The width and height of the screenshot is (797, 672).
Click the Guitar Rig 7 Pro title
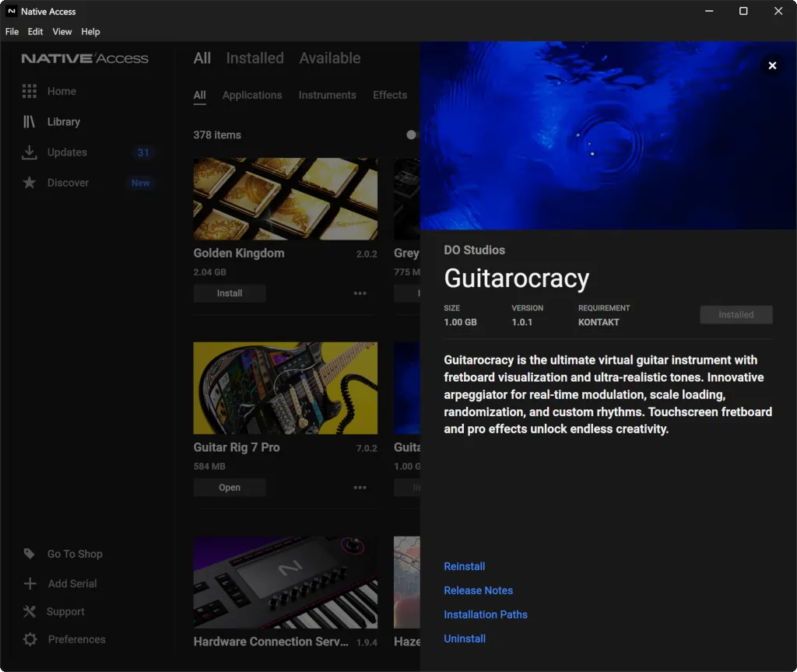(x=237, y=447)
